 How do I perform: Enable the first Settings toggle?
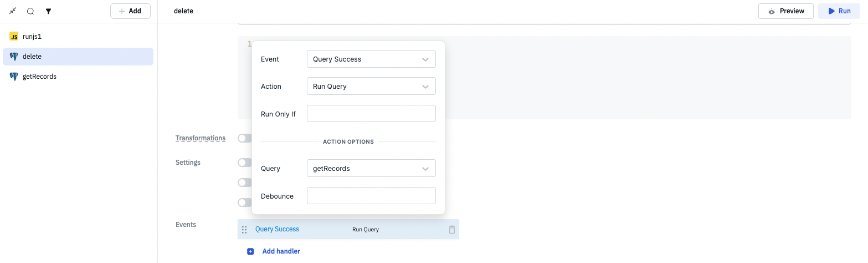tap(244, 163)
